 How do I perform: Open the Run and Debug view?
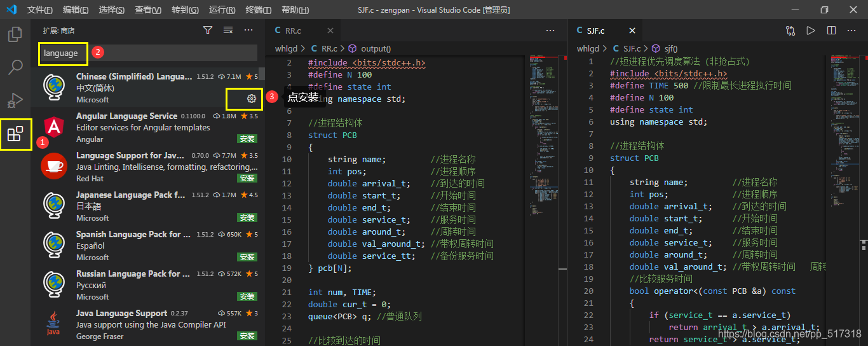(x=15, y=100)
